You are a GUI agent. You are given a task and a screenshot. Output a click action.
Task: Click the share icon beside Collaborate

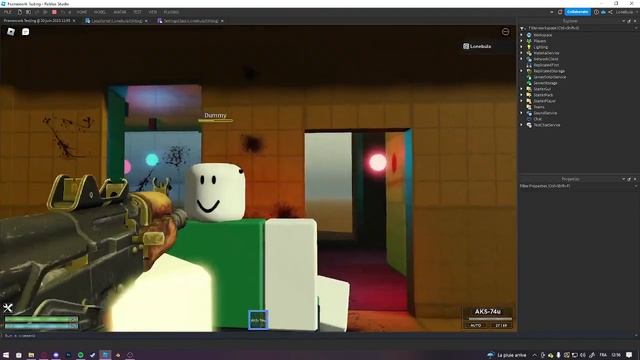click(610, 12)
